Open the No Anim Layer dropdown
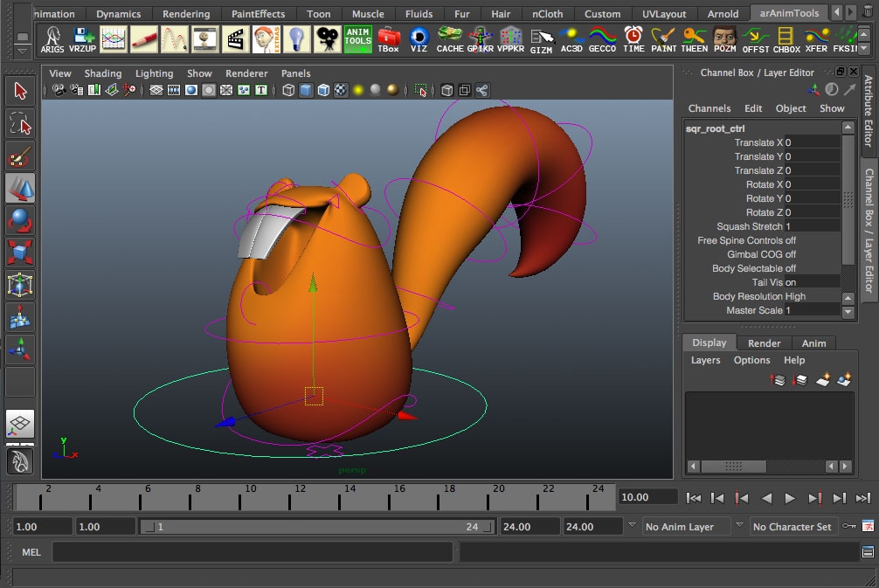The width and height of the screenshot is (879, 588). [x=740, y=526]
